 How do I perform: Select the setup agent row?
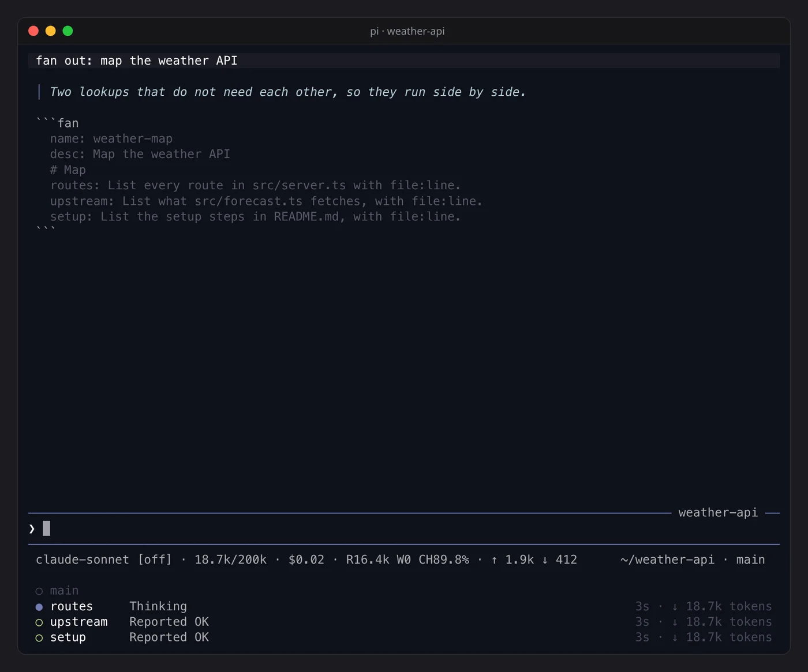click(x=404, y=637)
